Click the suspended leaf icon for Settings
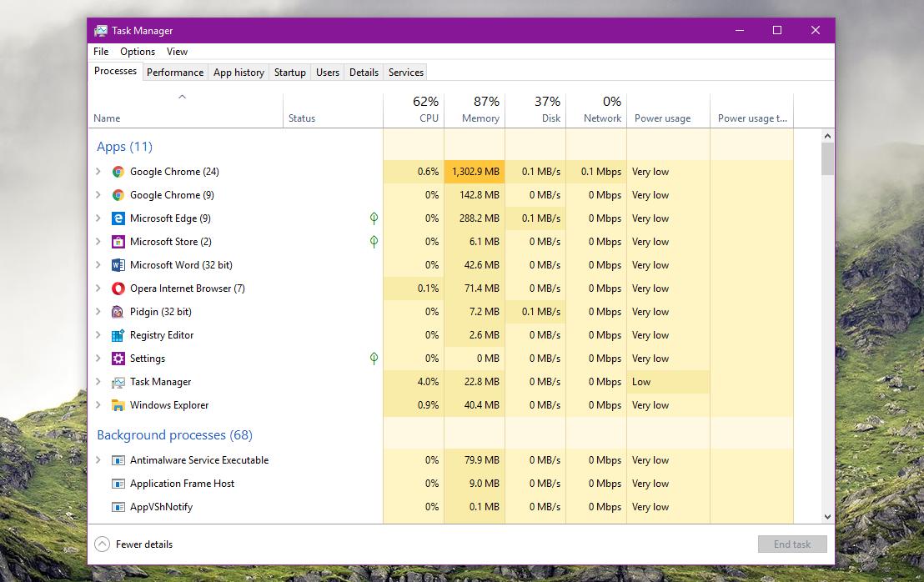This screenshot has width=924, height=582. [374, 359]
